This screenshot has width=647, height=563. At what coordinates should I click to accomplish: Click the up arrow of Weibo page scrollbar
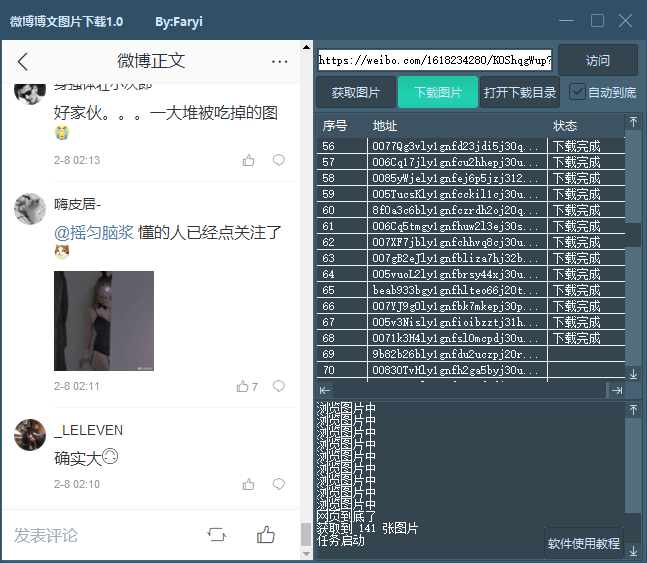point(306,47)
